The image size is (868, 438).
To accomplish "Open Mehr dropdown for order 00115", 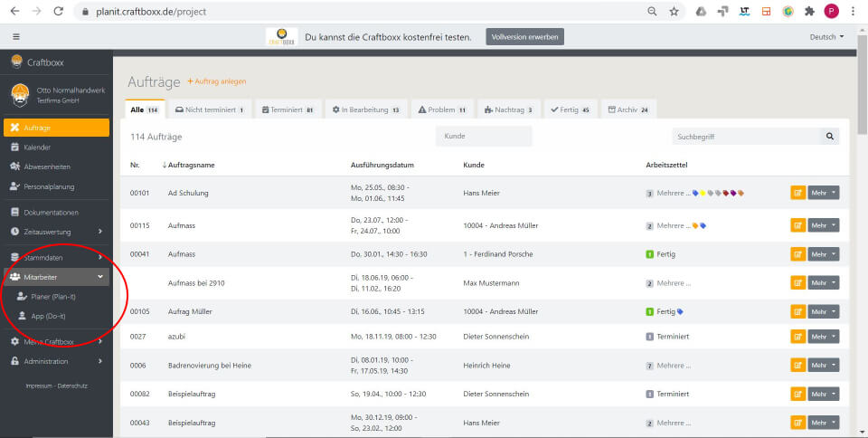I will (x=823, y=225).
